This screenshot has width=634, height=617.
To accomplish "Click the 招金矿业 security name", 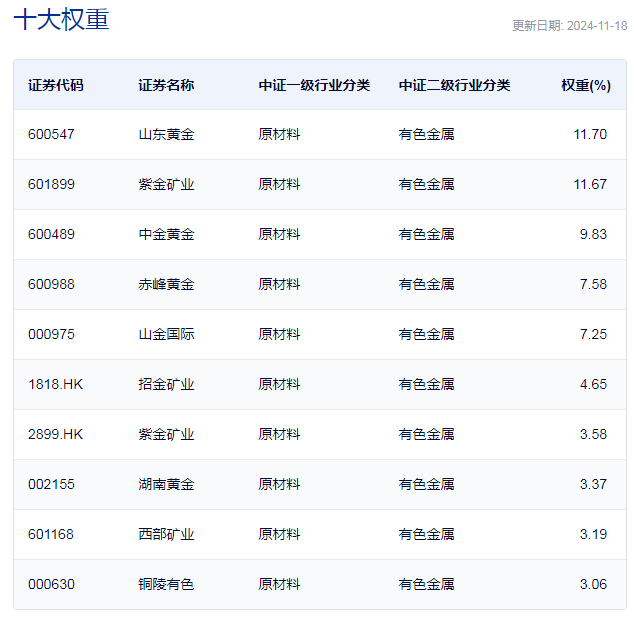I will tap(166, 384).
